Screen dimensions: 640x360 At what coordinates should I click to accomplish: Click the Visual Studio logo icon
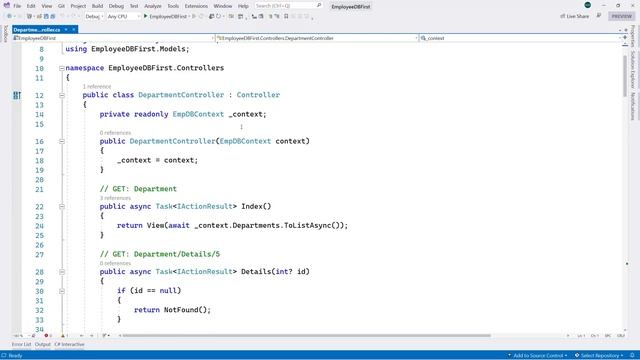pyautogui.click(x=7, y=5)
